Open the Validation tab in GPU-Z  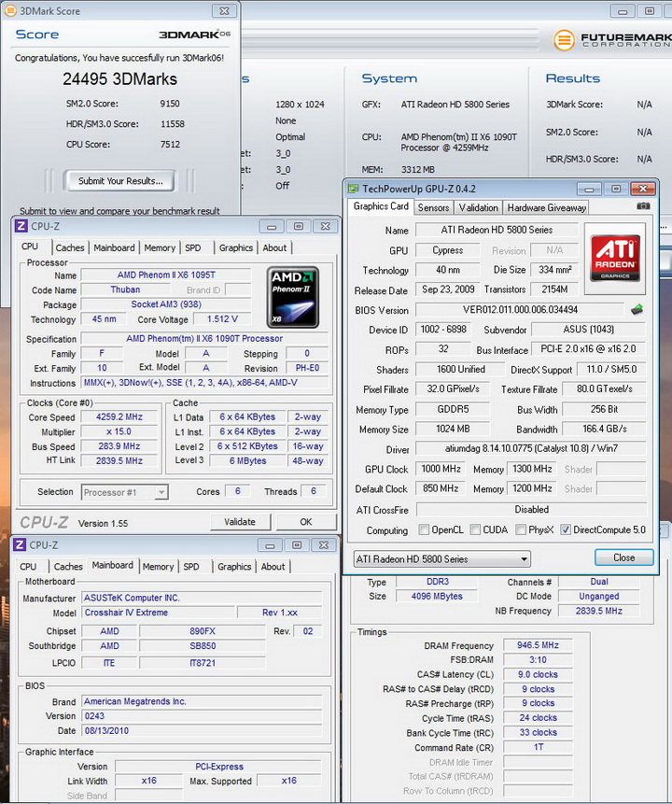478,207
